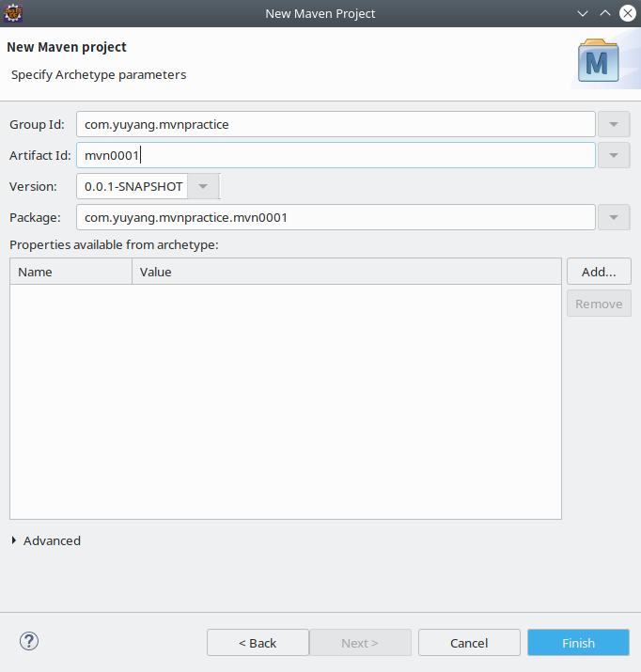This screenshot has width=641, height=672.
Task: Go to previous page with Back button
Action: pyautogui.click(x=258, y=643)
